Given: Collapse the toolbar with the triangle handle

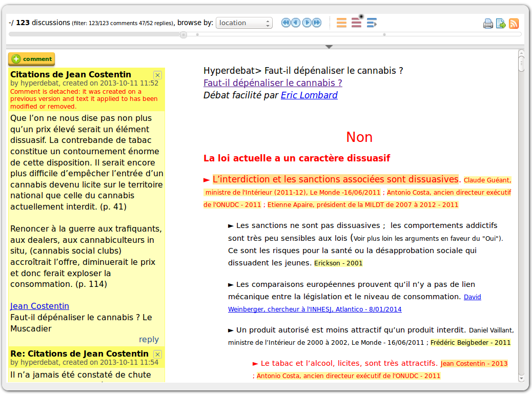Looking at the screenshot, I should click(x=329, y=47).
